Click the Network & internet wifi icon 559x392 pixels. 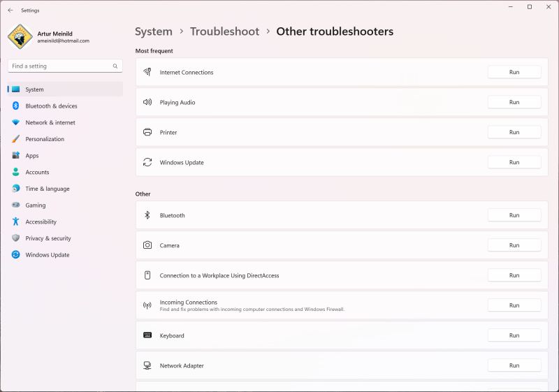15,122
